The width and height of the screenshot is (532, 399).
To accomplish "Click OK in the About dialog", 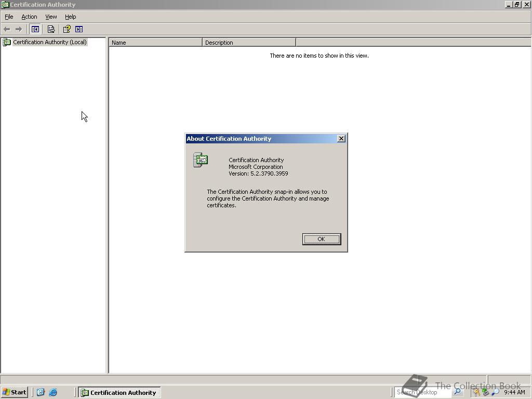I will click(321, 239).
